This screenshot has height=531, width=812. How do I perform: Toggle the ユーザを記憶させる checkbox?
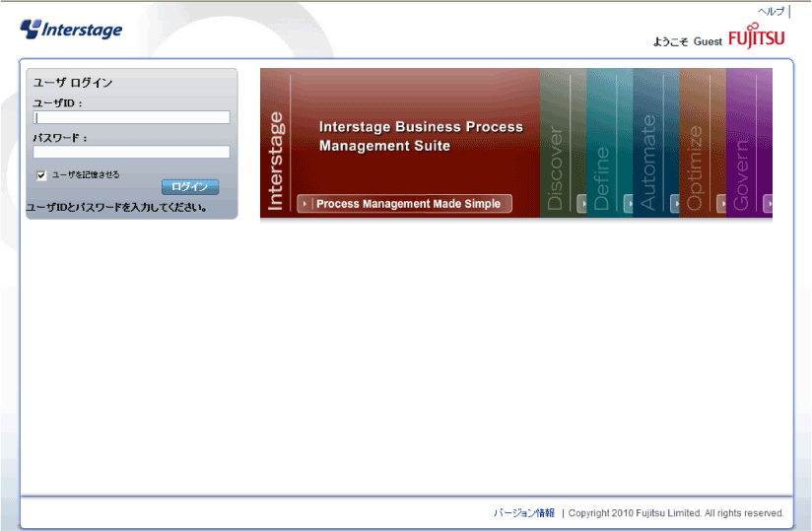click(41, 175)
